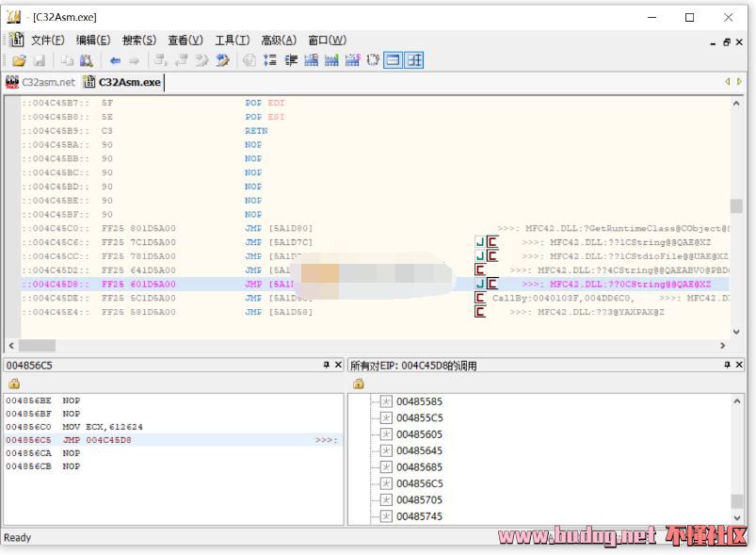Expand tree node 004856C5 in call list
Image resolution: width=756 pixels, height=555 pixels.
(x=386, y=483)
